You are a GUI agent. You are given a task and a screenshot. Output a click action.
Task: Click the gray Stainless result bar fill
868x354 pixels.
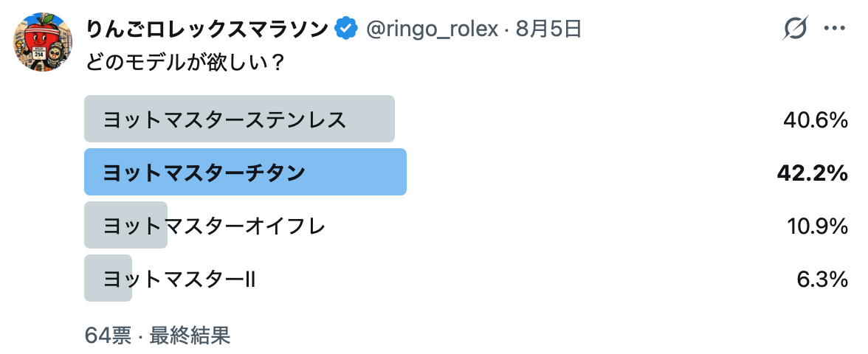tap(239, 119)
